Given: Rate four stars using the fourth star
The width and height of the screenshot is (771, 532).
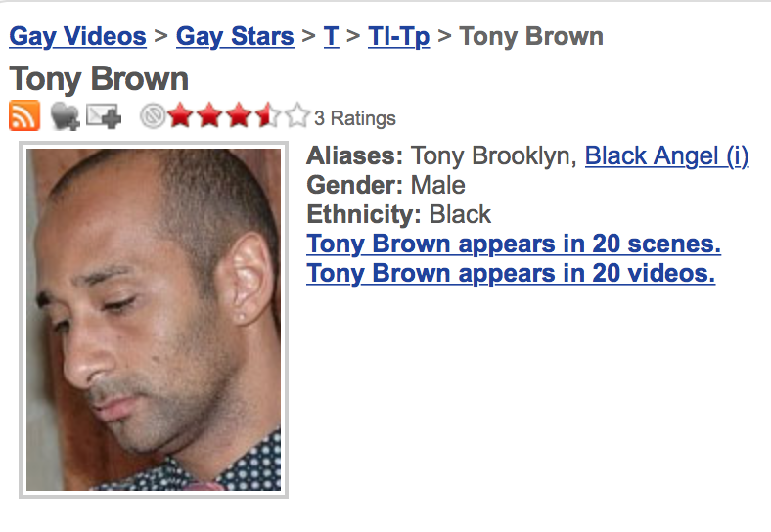Looking at the screenshot, I should click(267, 117).
